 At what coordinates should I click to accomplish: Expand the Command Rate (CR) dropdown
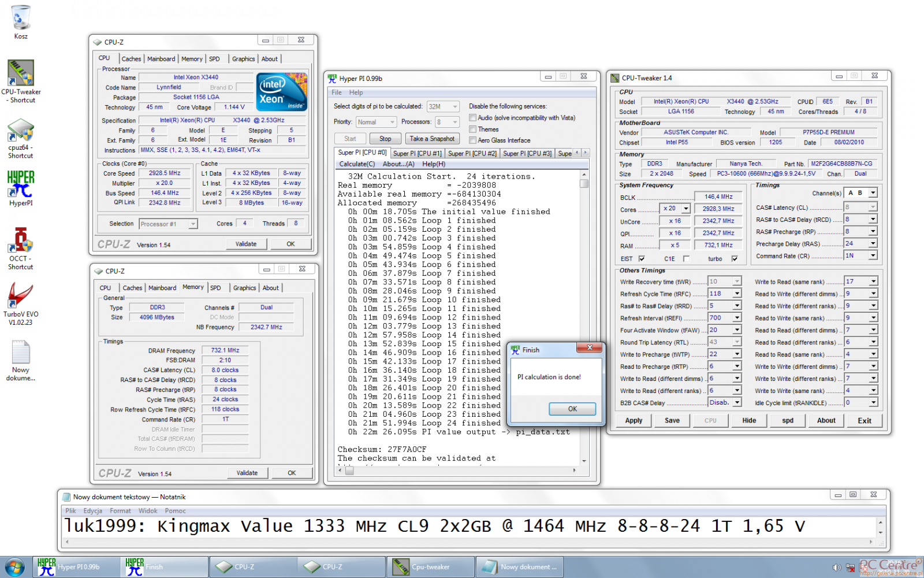(873, 255)
